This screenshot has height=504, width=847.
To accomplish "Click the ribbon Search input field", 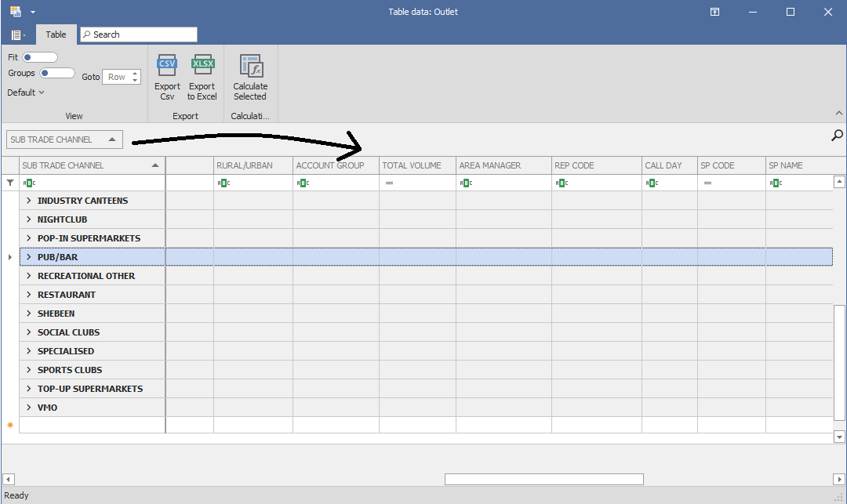I will [141, 34].
